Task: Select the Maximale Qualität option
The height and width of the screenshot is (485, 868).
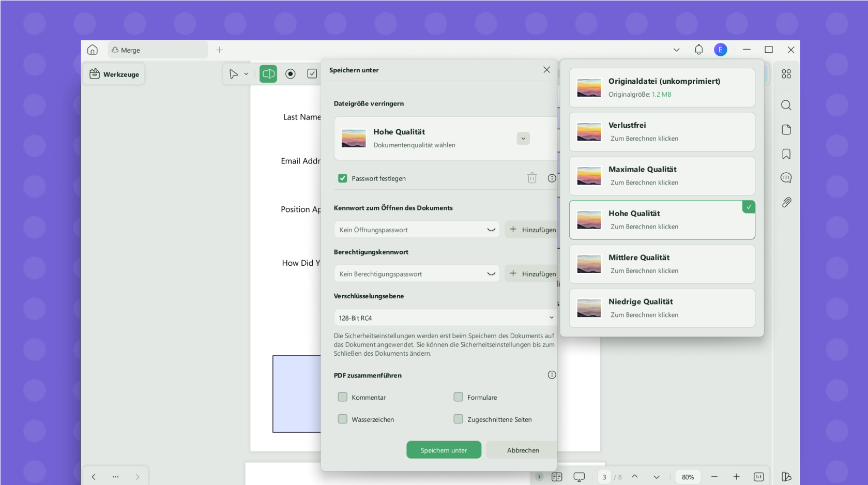Action: 662,176
